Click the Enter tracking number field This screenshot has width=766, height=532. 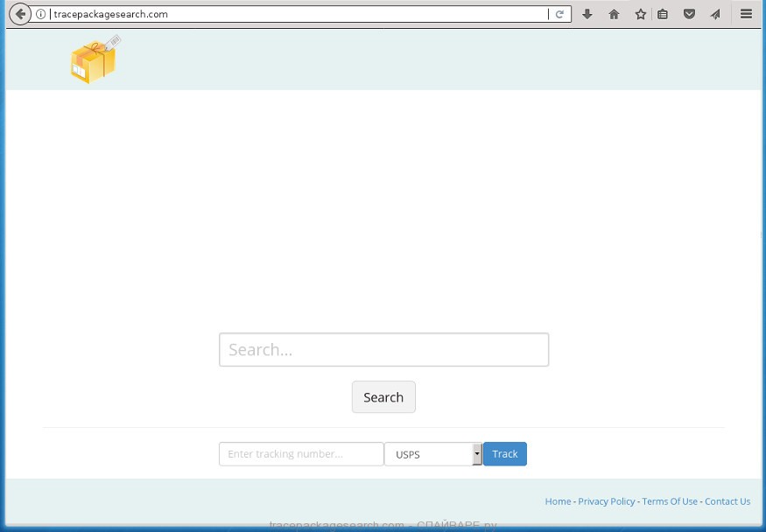coord(301,454)
